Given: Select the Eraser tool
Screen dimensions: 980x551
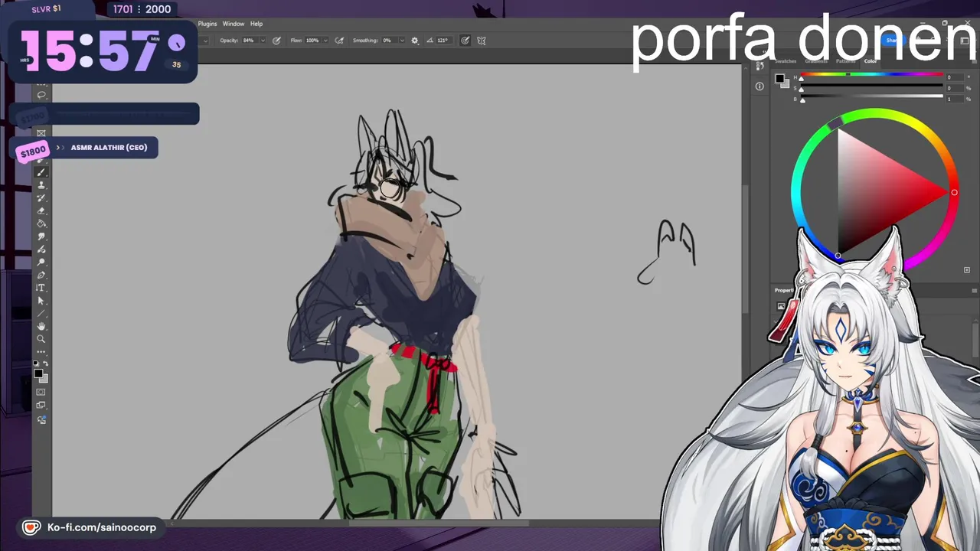Looking at the screenshot, I should 41,210.
